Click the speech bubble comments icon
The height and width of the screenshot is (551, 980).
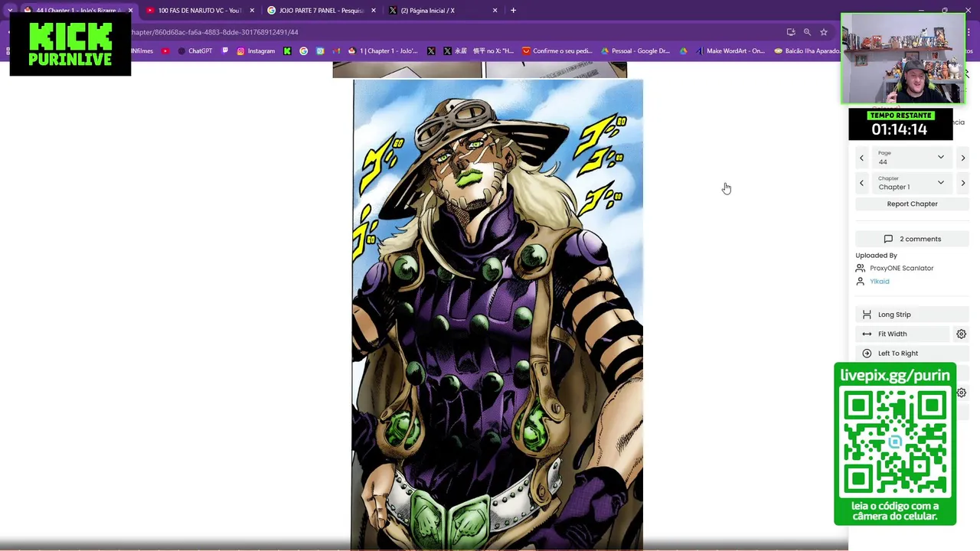(x=888, y=239)
